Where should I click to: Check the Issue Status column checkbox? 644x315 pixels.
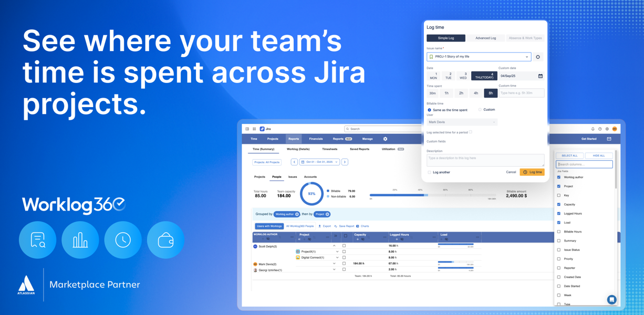click(559, 250)
